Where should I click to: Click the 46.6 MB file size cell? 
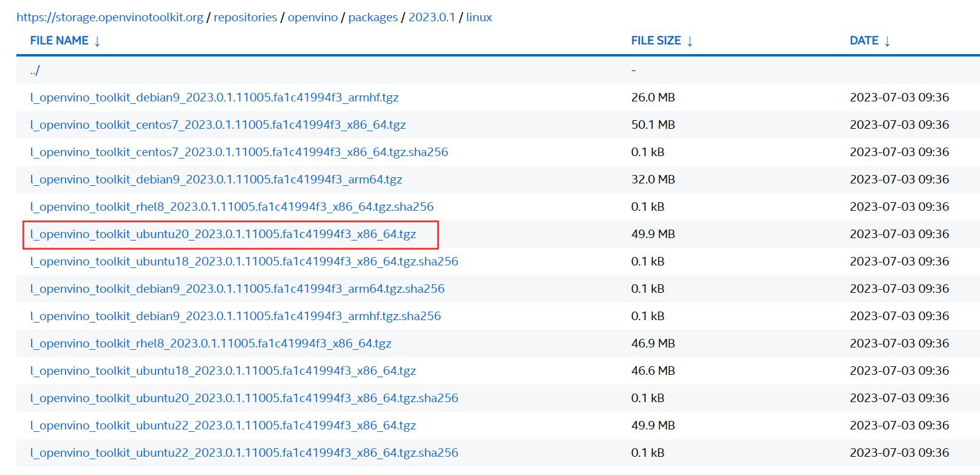653,371
